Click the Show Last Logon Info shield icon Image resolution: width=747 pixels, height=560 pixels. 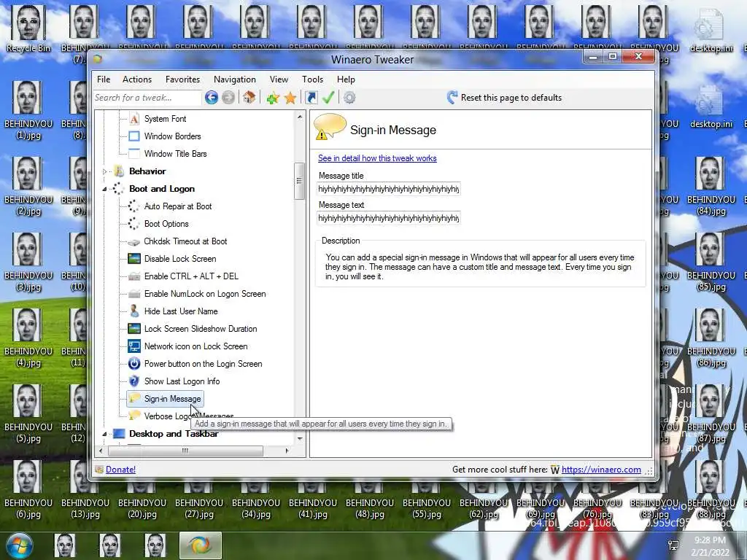[134, 381]
